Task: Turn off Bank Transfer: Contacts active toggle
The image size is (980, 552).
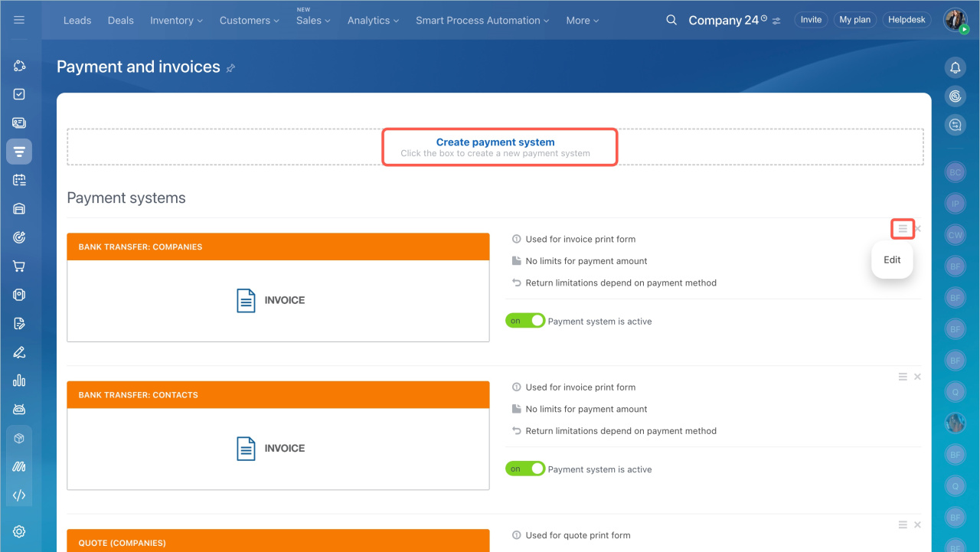Action: coord(524,469)
